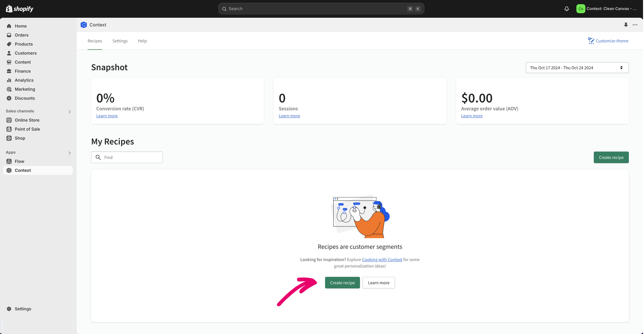This screenshot has height=334, width=644.
Task: Open store account menu Clean Canvas
Action: [x=606, y=9]
